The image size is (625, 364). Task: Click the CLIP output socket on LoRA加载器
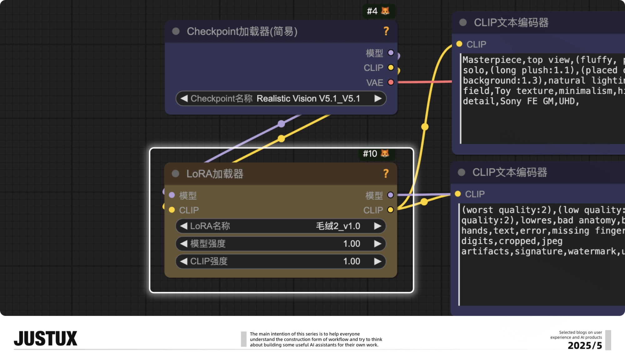tap(391, 210)
